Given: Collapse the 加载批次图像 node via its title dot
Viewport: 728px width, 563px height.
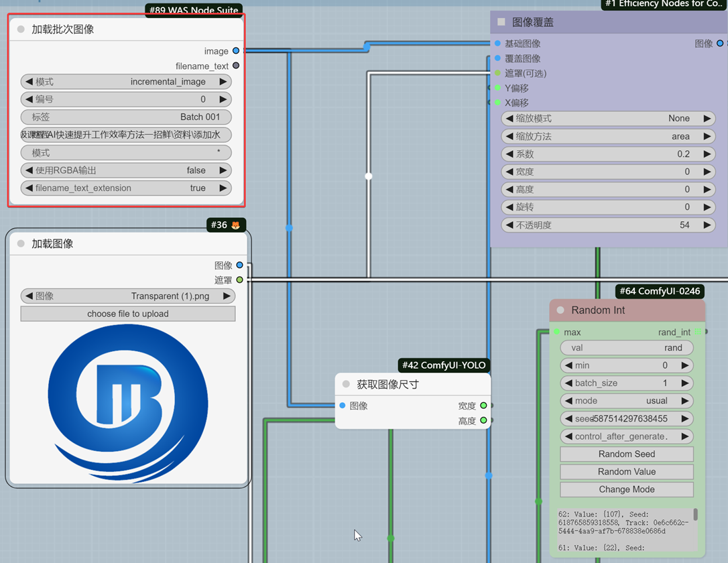Looking at the screenshot, I should click(x=21, y=29).
